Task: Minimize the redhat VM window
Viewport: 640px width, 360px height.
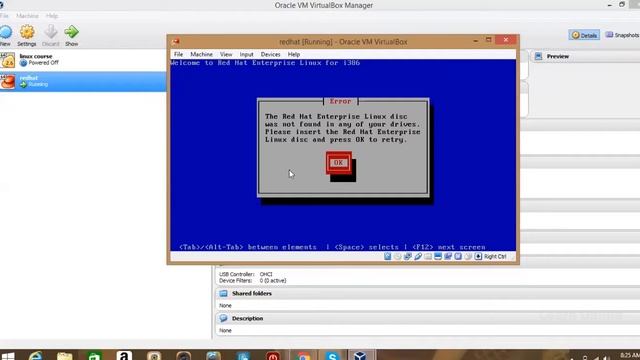Action: (476, 40)
